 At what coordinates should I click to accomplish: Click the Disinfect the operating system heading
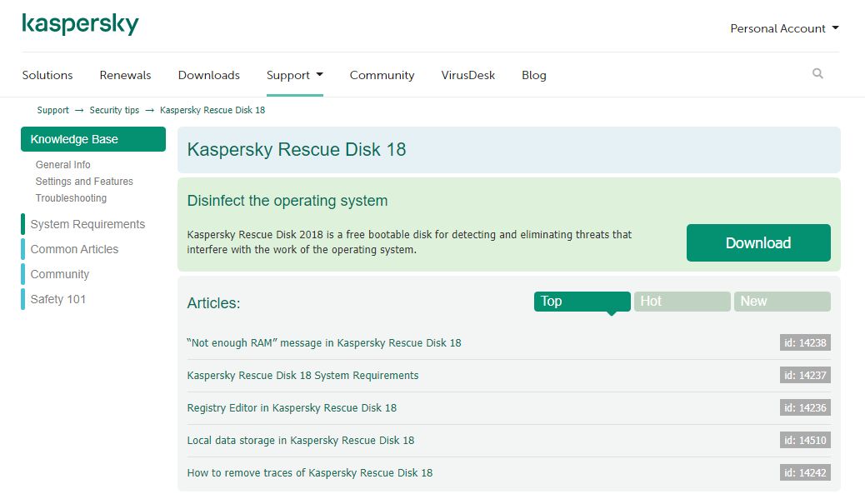[x=287, y=201]
